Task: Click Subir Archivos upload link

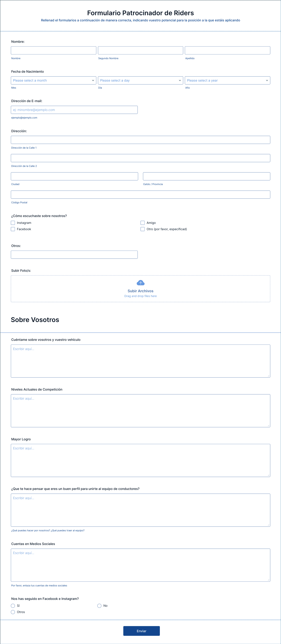Action: pos(140,291)
